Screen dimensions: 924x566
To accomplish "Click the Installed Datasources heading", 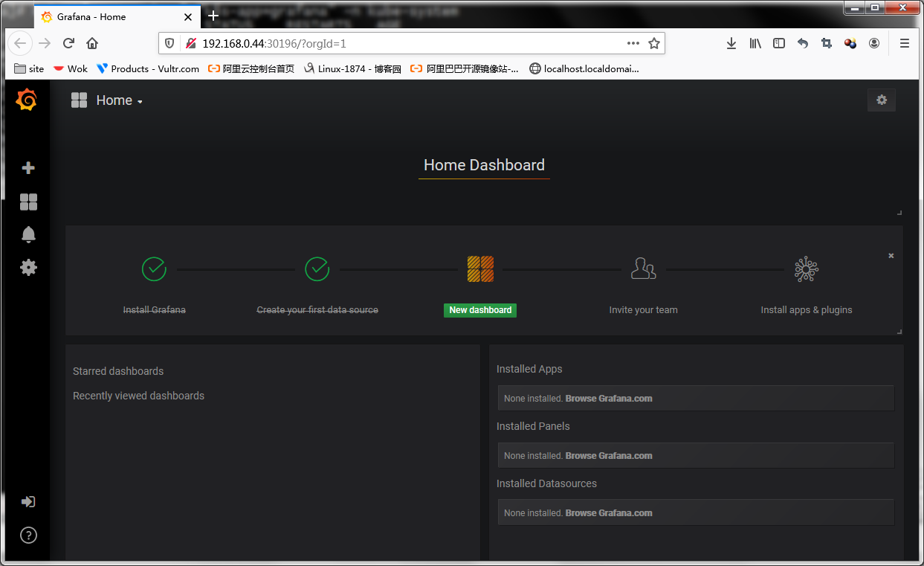I will click(x=546, y=483).
